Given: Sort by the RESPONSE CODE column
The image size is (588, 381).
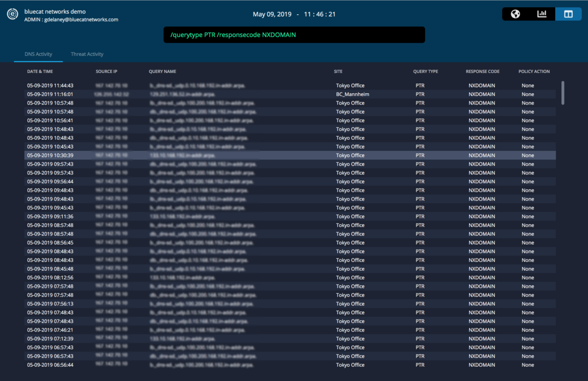Looking at the screenshot, I should 482,71.
